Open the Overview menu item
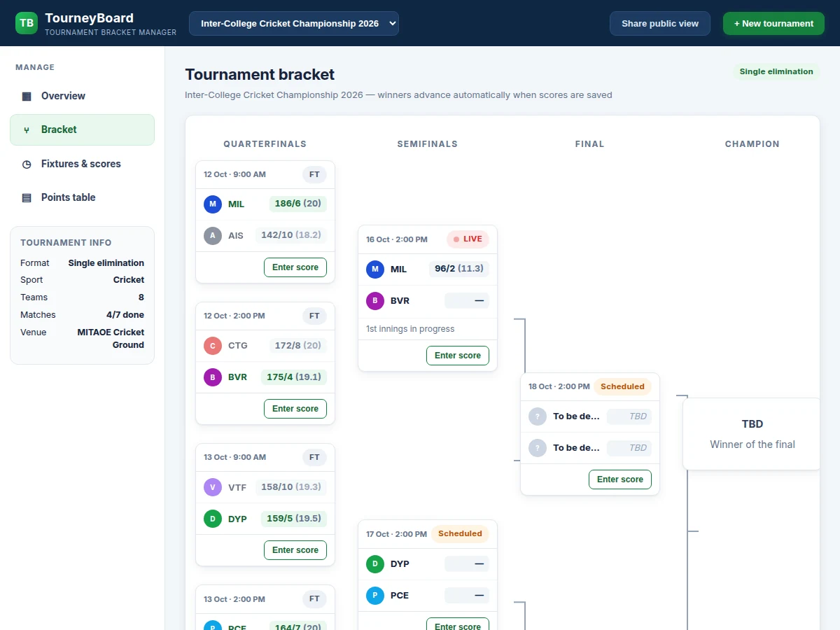 (x=82, y=96)
